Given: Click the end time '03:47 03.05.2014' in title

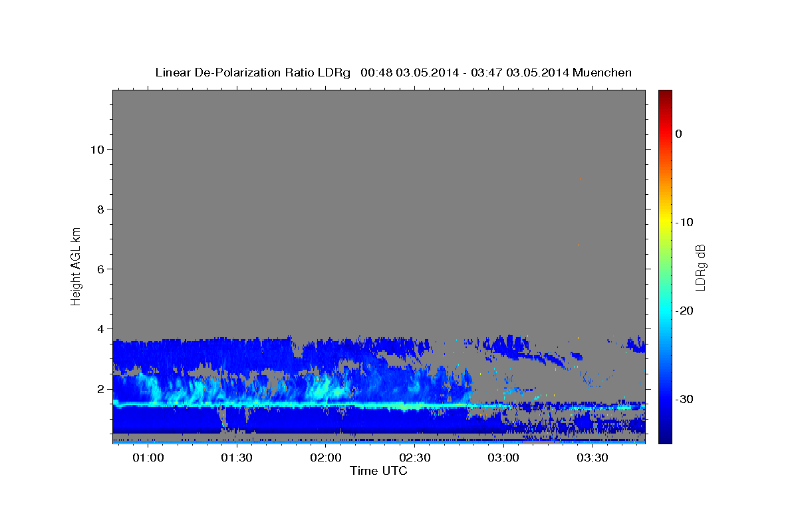Looking at the screenshot, I should point(519,72).
